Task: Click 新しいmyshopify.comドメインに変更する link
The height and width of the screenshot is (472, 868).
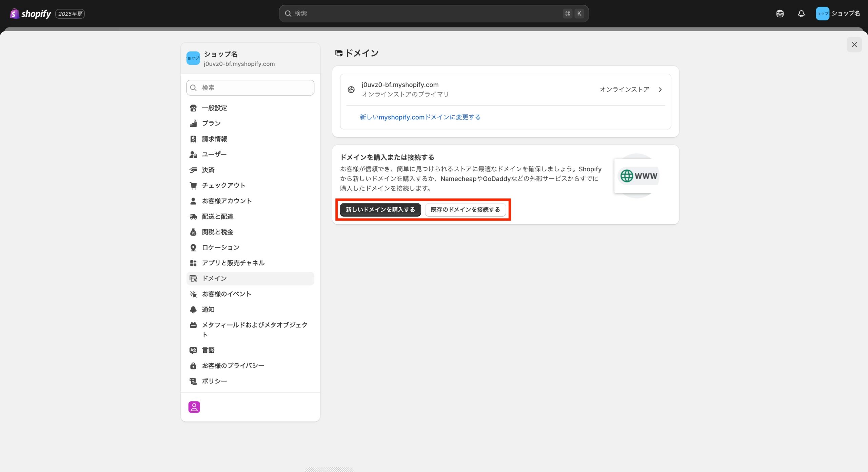Action: pos(420,117)
